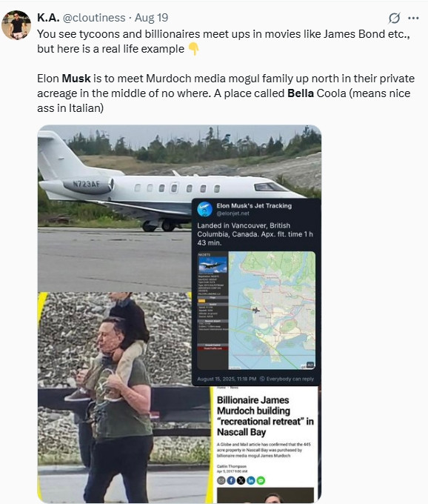Viewport: 428px width, 504px height.
Task: Click the Vancouver flight map image
Action: [272, 310]
